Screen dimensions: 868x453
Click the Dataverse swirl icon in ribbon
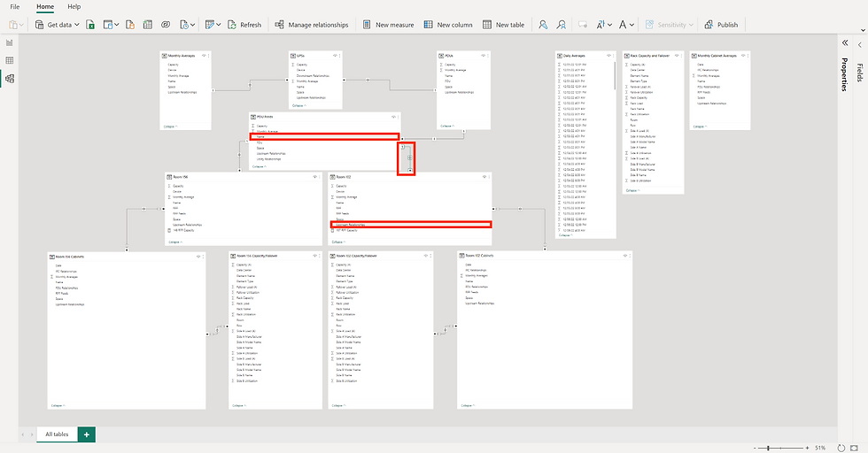click(165, 25)
